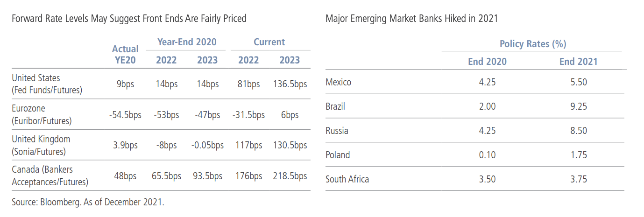644x217 pixels.
Task: Click the End 2021 column header
Action: 578,62
